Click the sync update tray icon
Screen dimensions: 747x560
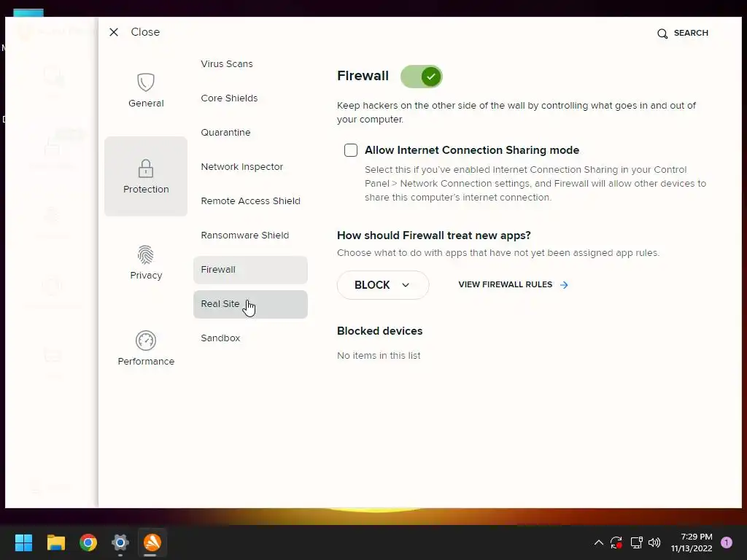[x=616, y=542]
